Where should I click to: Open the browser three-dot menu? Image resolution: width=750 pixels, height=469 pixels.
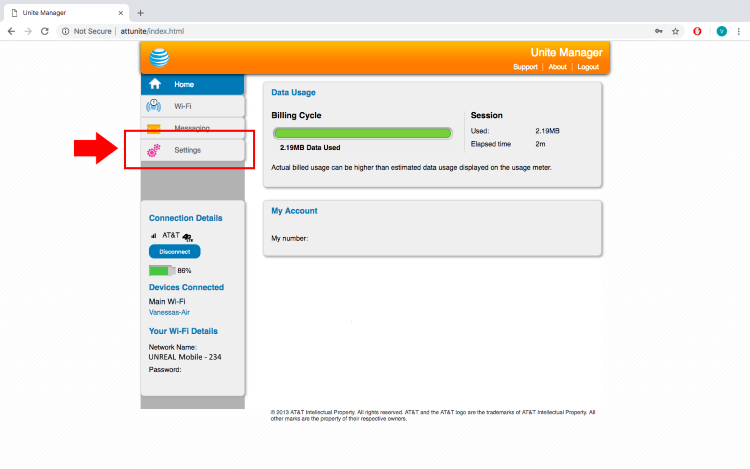coord(739,31)
